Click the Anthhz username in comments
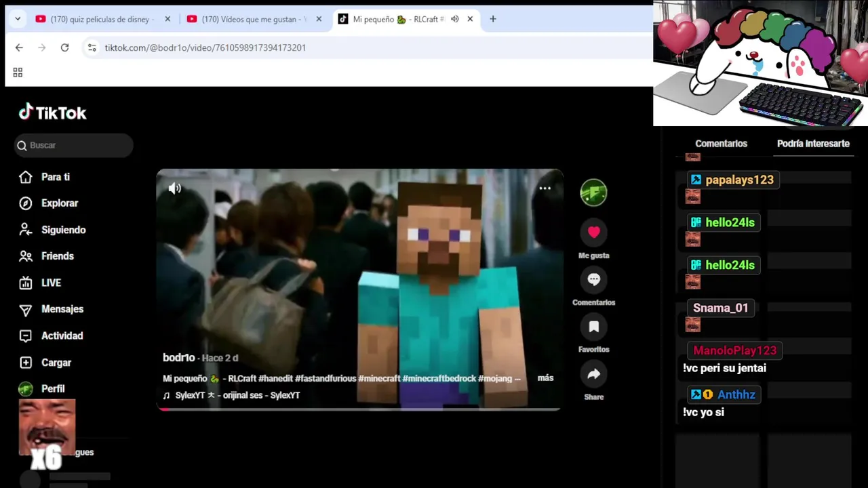The image size is (868, 488). 736,394
